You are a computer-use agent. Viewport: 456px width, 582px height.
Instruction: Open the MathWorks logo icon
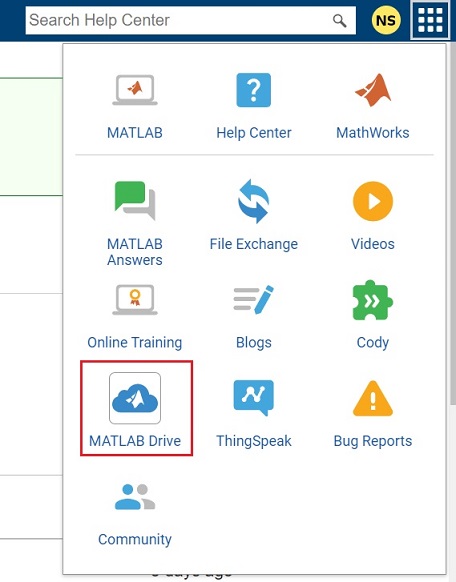coord(373,90)
